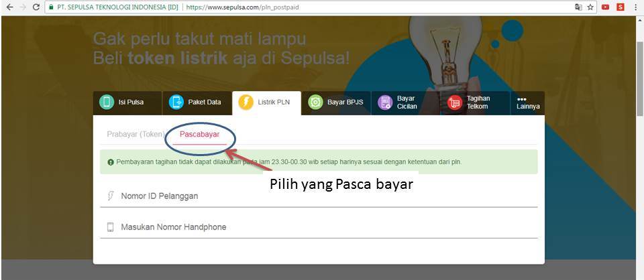The image size is (644, 280).
Task: Switch to Prabayar (Token) sub-tab
Action: [x=136, y=135]
